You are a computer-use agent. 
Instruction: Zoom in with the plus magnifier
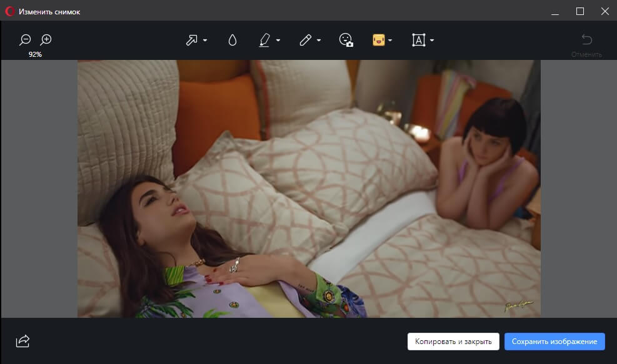(x=46, y=40)
